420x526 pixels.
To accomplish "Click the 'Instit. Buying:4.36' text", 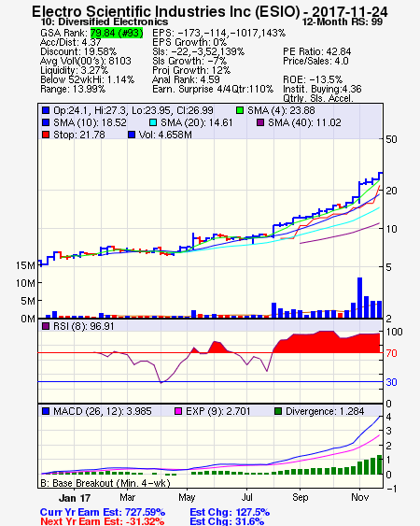I will tap(322, 90).
